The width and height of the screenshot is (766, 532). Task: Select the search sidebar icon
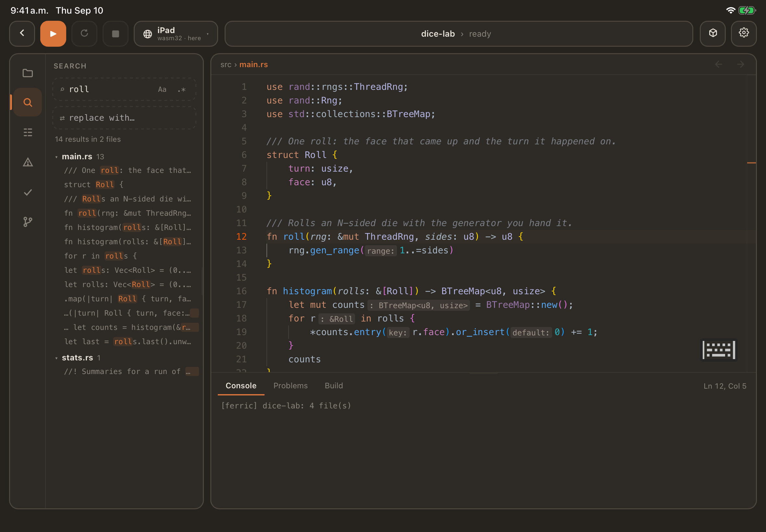28,102
